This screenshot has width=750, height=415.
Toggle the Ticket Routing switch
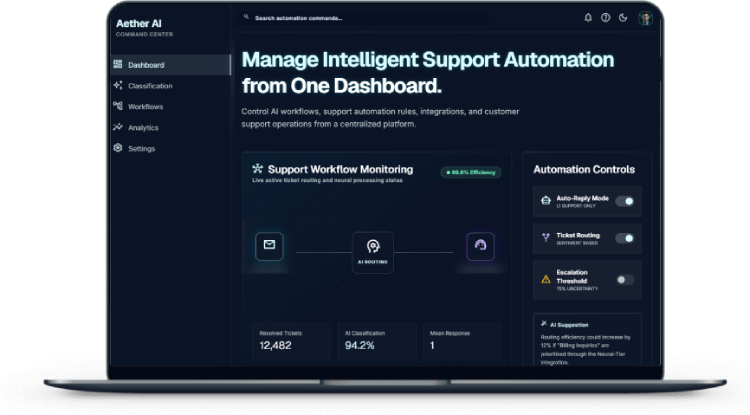point(625,238)
